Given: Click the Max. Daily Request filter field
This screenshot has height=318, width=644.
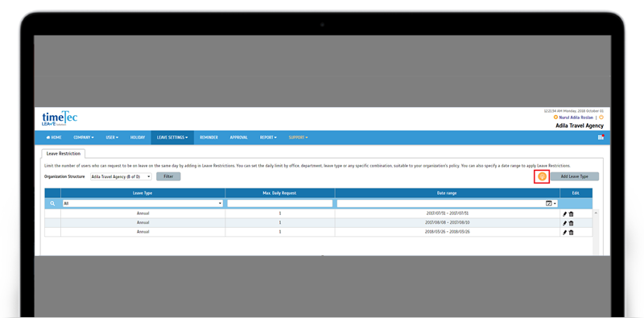Looking at the screenshot, I should pos(280,204).
